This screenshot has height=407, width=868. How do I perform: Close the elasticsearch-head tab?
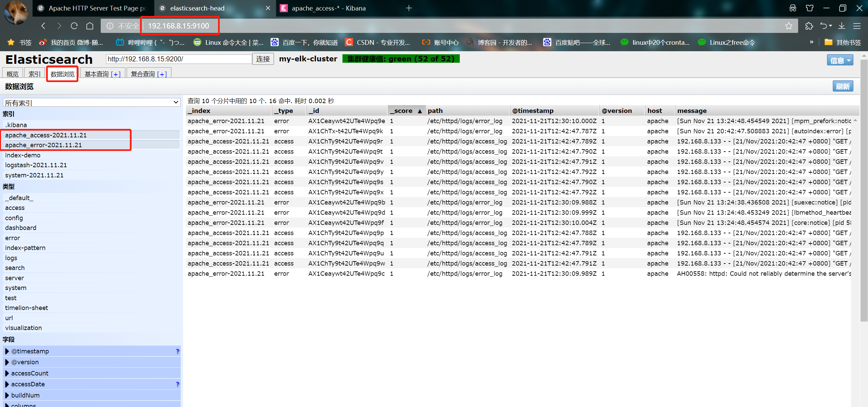268,8
